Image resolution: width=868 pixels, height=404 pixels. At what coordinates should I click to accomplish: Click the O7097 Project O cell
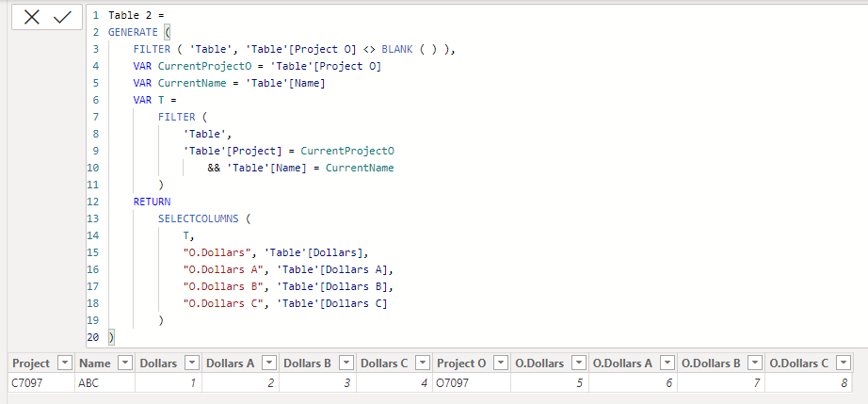pyautogui.click(x=471, y=382)
